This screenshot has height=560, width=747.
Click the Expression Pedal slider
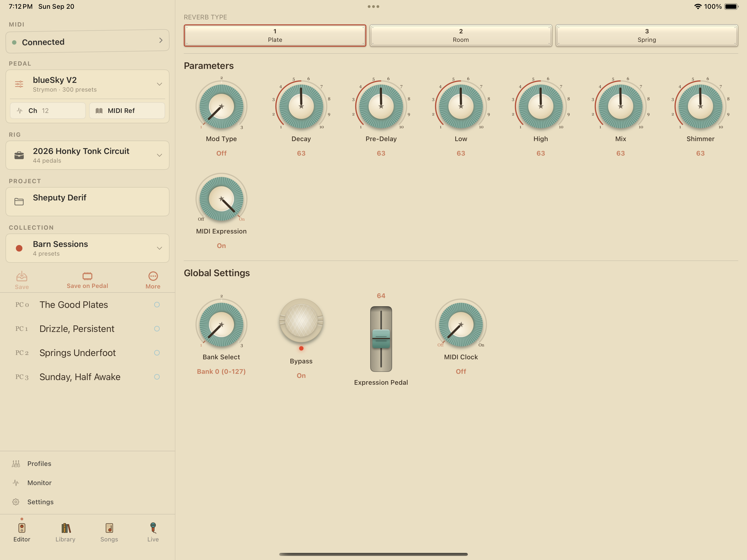point(381,339)
